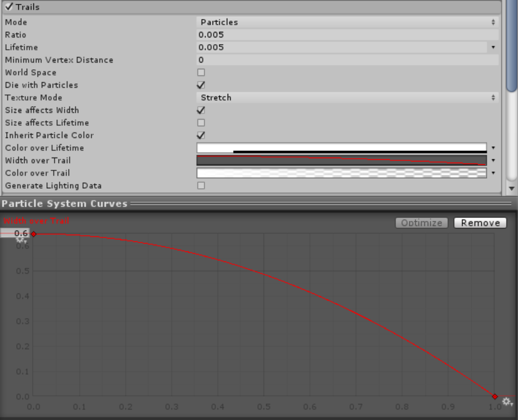Open the Texture Mode Stretch dropdown
The width and height of the screenshot is (518, 420).
click(x=347, y=98)
